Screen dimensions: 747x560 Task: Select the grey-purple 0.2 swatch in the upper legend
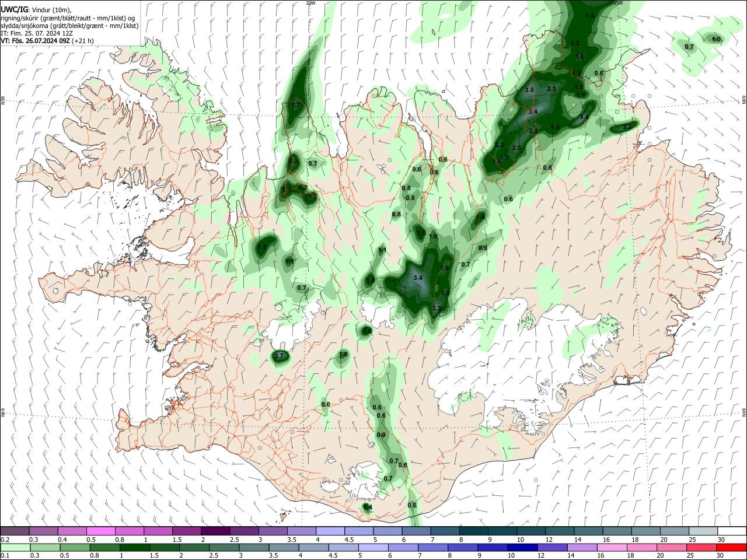tap(15, 531)
